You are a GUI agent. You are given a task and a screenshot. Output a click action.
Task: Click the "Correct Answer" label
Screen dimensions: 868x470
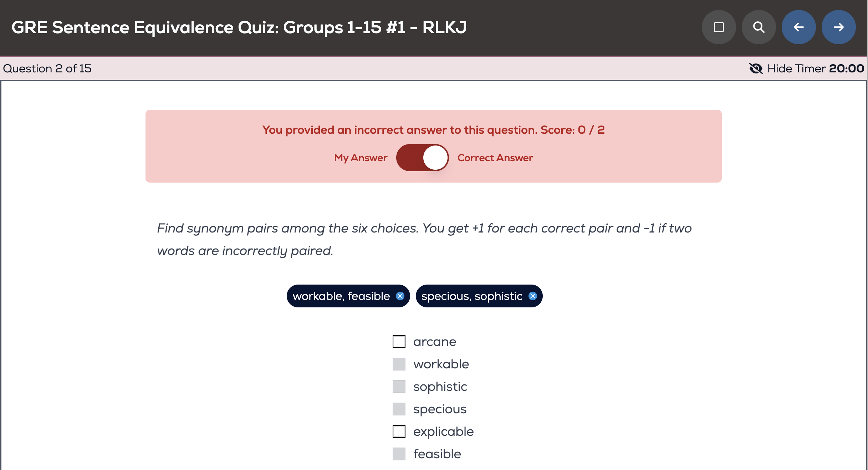[x=495, y=158]
